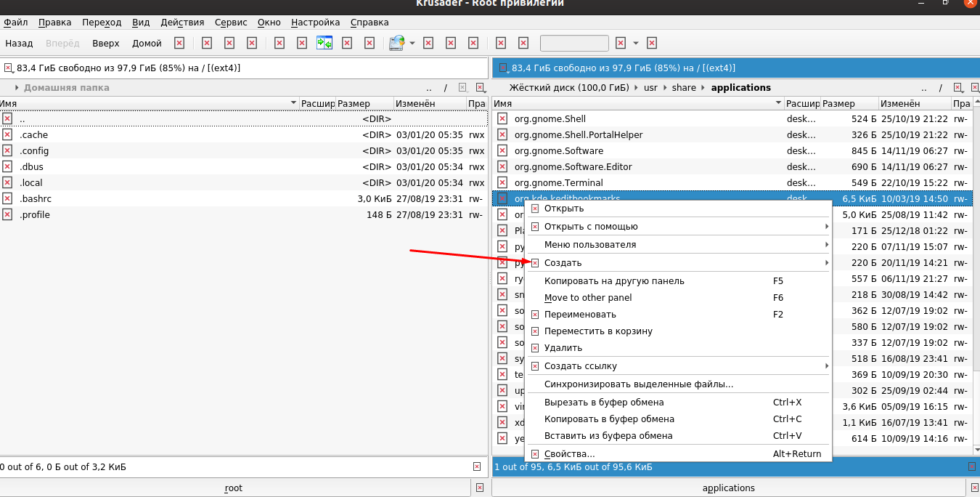Click the network drive globe toolbar icon
This screenshot has height=497, width=980.
[x=396, y=43]
